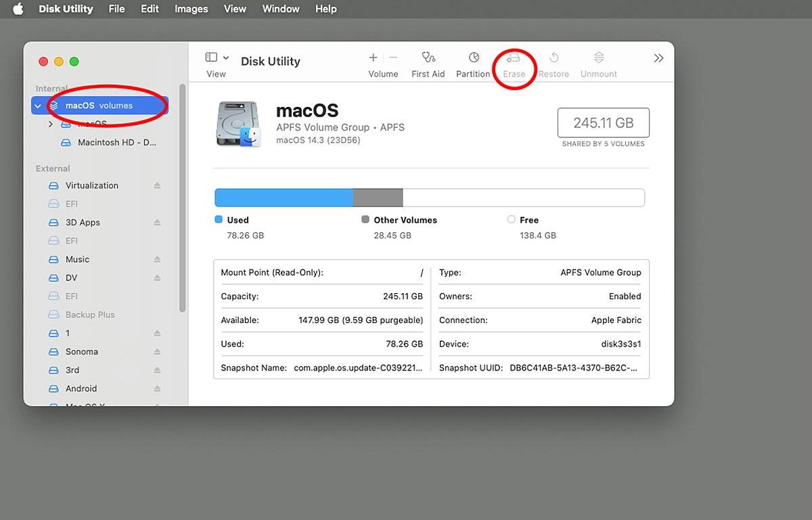
Task: Collapse the macOS volumes group
Action: (x=39, y=106)
